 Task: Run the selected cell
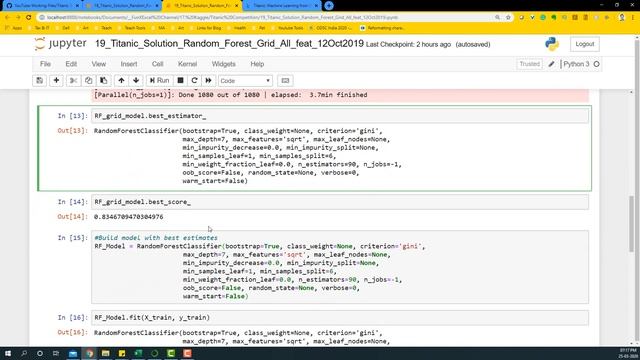159,80
